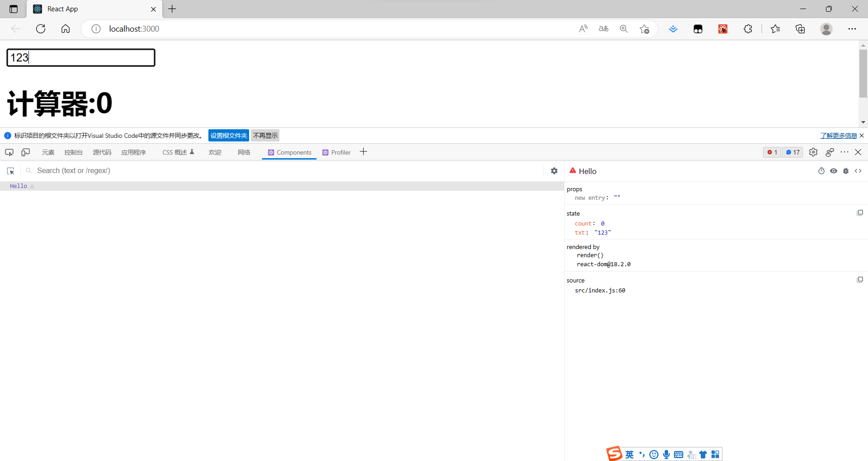Click the page scrollbar down arrow

click(863, 122)
